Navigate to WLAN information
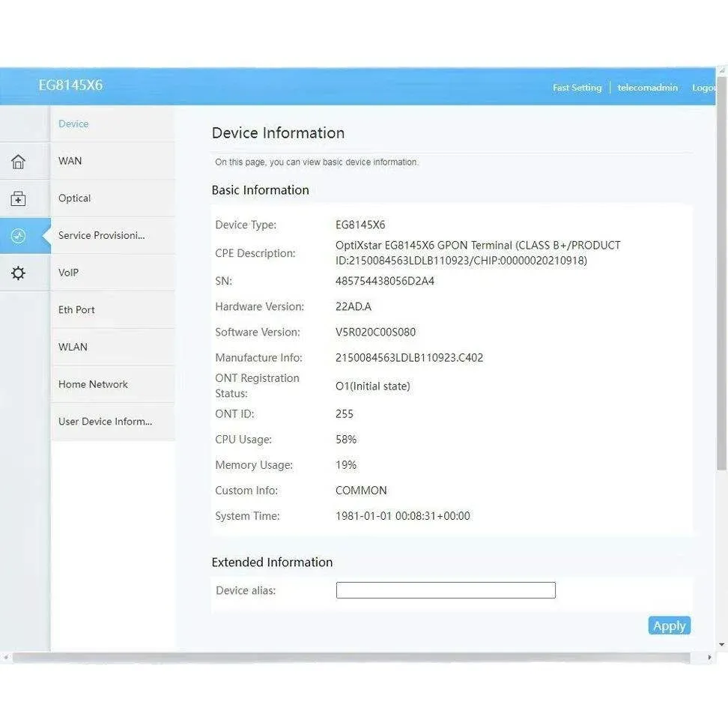 pos(73,347)
